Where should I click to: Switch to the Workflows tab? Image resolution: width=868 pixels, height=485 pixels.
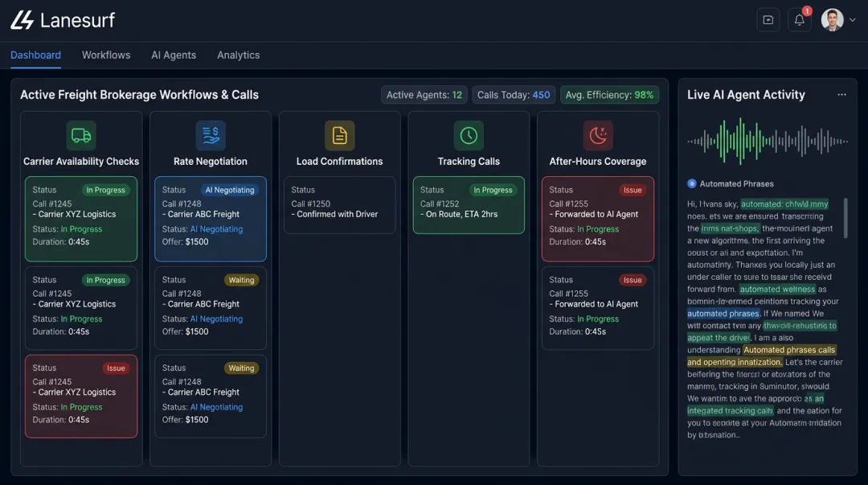click(106, 55)
